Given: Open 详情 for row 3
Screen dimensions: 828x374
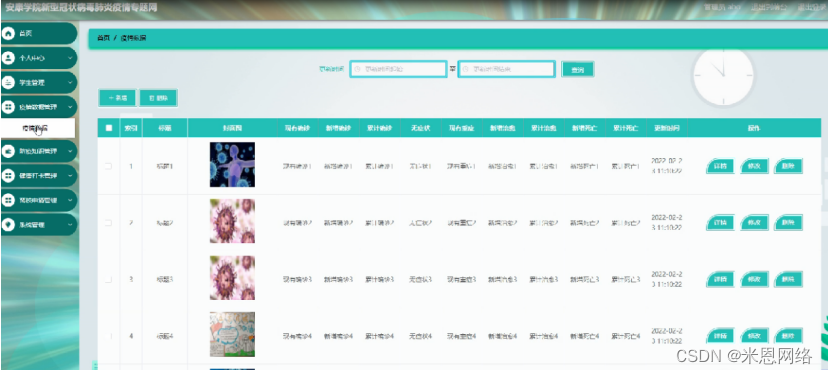Looking at the screenshot, I should tap(720, 279).
